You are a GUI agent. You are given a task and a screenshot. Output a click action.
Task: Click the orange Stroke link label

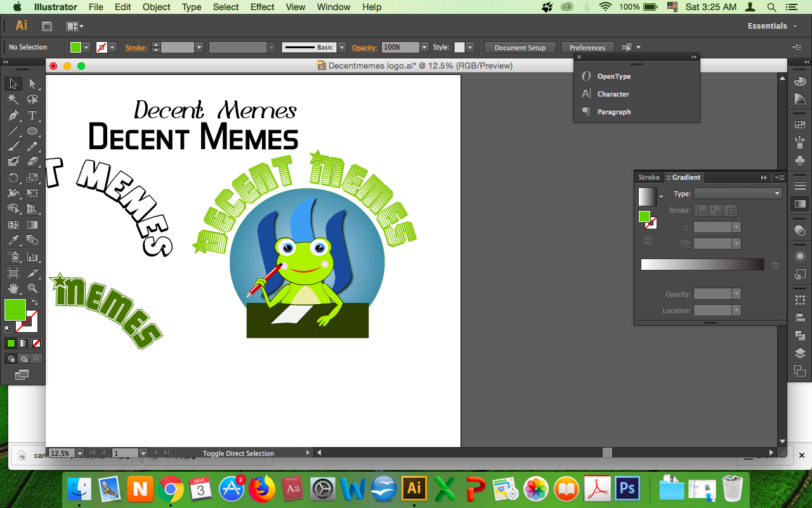pos(136,48)
